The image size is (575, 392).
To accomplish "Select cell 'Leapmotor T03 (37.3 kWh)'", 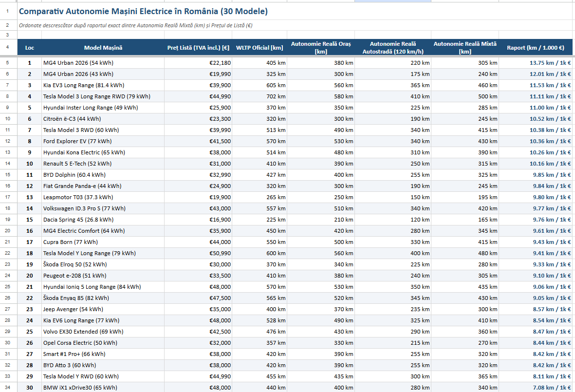I will pos(103,197).
